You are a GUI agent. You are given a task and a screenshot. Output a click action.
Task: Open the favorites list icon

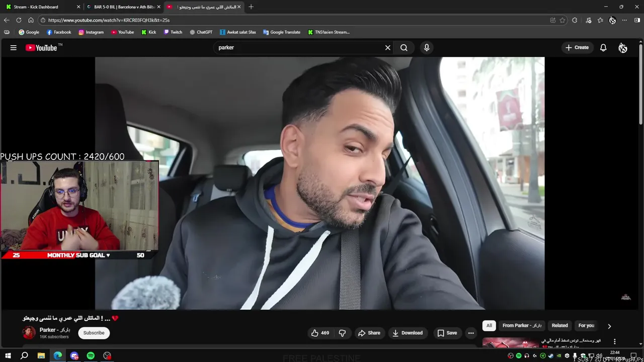[x=600, y=20]
